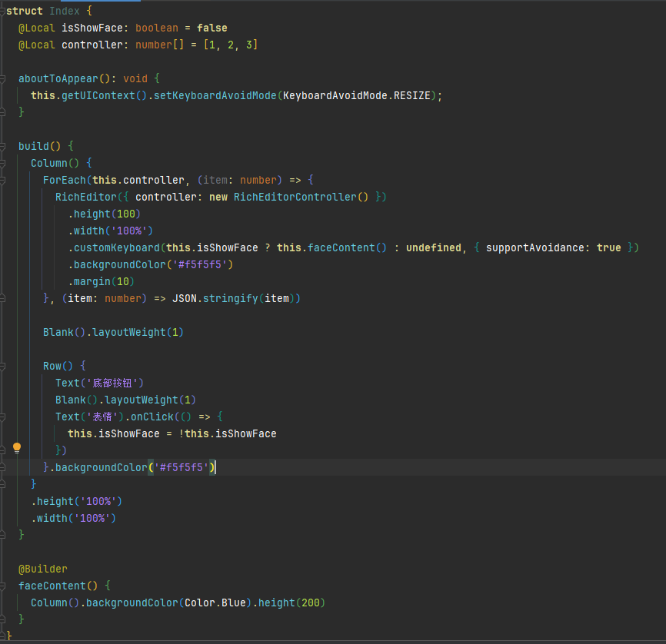Collapse the build() method fold marker
Screen dimensions: 666x644
3,146
